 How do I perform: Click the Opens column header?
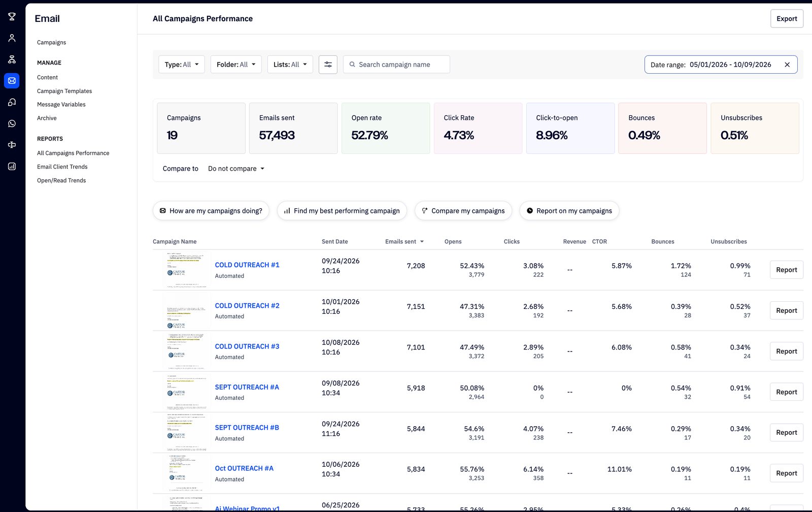(x=453, y=242)
